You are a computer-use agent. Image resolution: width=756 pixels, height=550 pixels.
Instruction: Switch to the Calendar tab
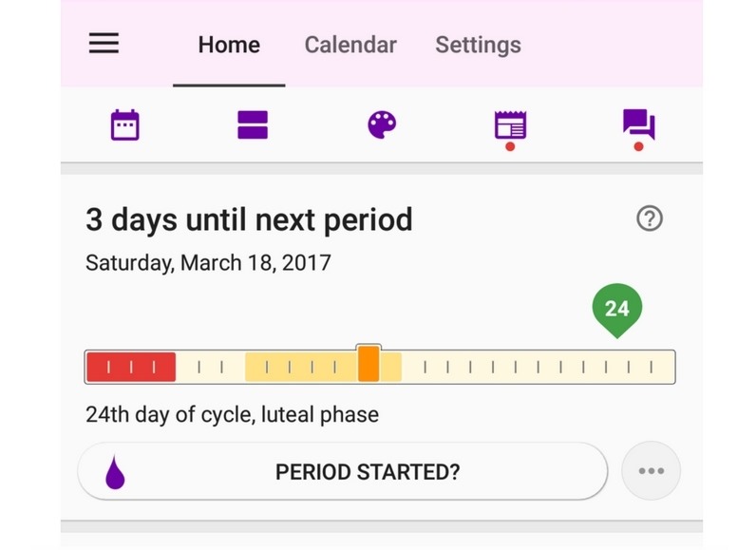pos(350,45)
